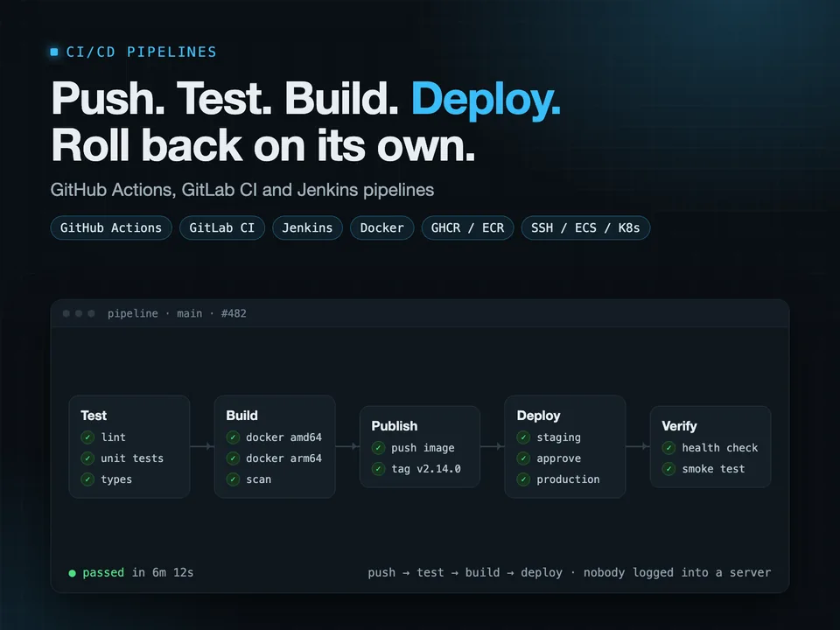Click the Jenkins tag pill

[307, 227]
